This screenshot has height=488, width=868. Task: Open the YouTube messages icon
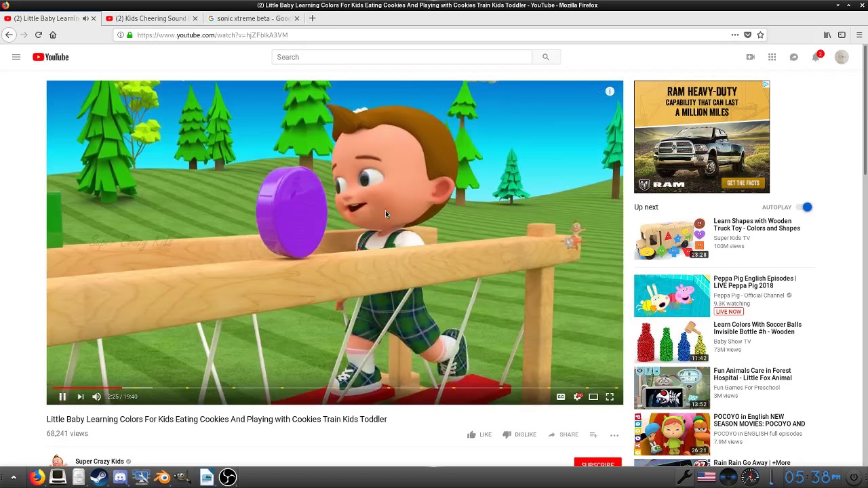pyautogui.click(x=793, y=57)
